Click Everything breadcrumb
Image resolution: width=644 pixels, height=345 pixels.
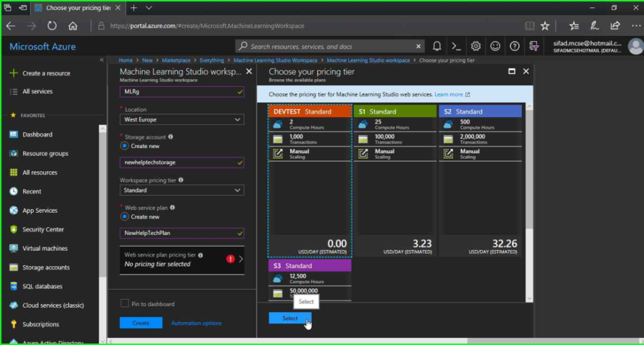click(211, 60)
